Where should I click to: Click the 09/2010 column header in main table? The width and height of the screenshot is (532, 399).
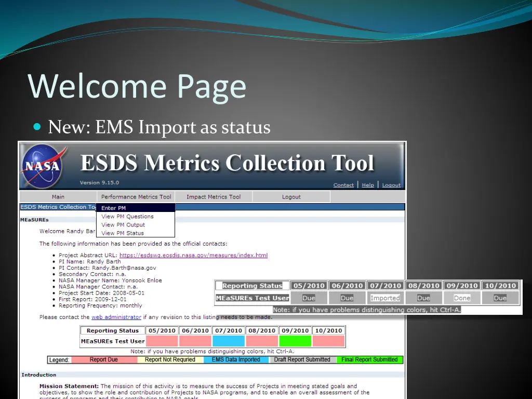tap(295, 330)
